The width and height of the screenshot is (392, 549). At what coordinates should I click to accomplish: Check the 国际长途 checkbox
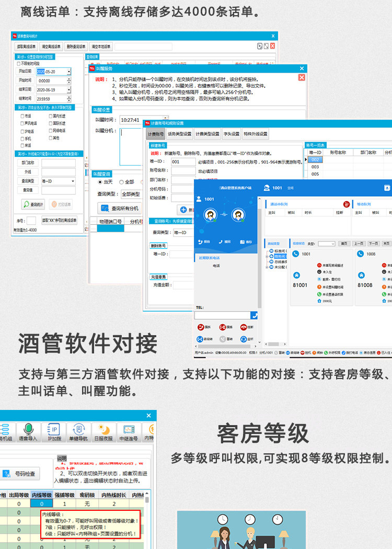50,123
